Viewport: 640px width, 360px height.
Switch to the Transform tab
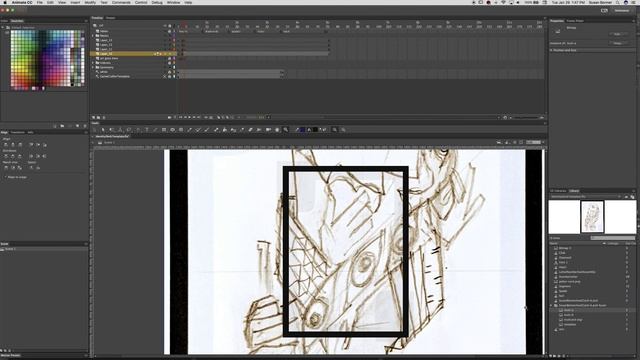click(x=18, y=132)
